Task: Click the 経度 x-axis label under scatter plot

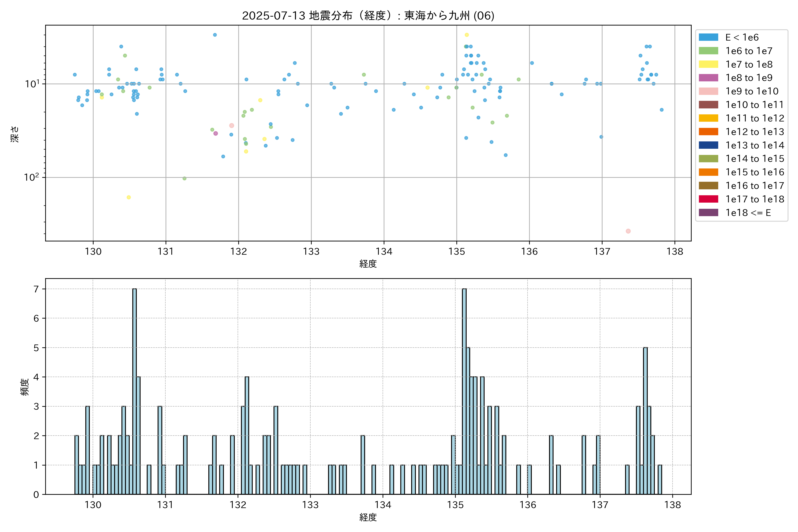Action: [x=368, y=264]
